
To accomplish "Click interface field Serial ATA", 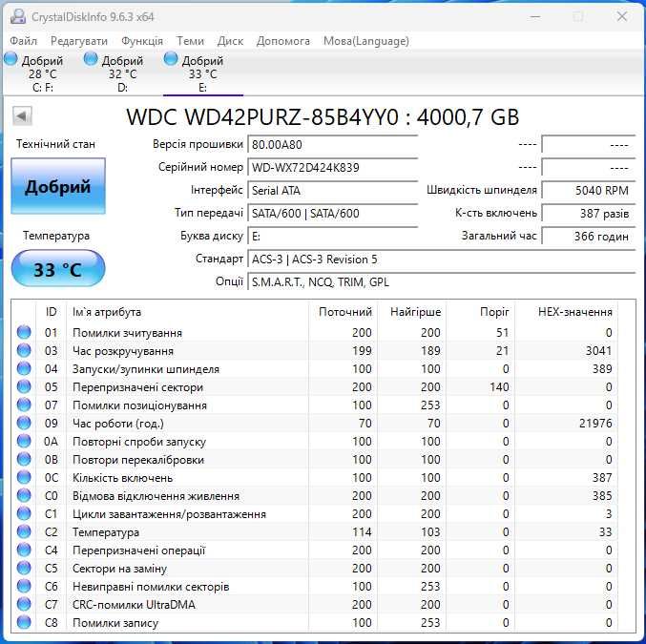I will [x=332, y=191].
